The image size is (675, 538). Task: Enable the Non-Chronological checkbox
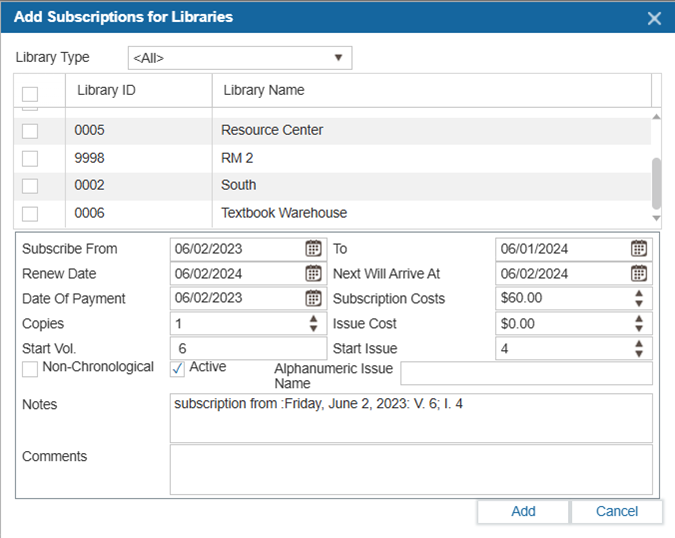pos(30,369)
